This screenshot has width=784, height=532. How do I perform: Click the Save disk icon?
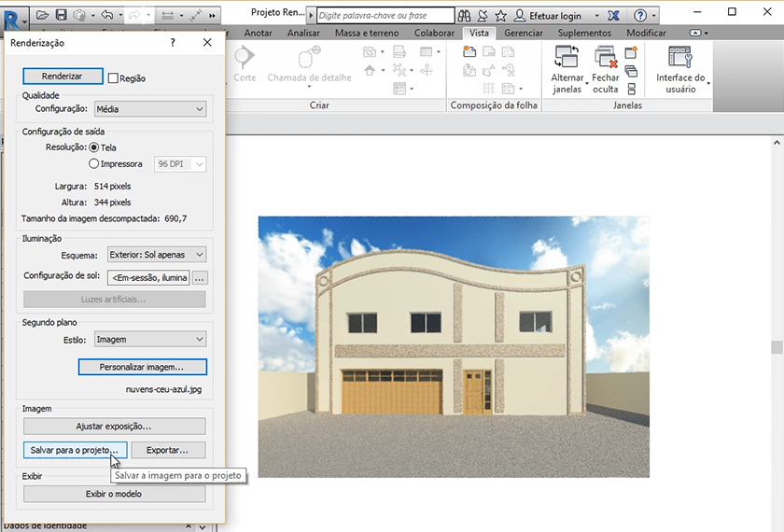61,15
